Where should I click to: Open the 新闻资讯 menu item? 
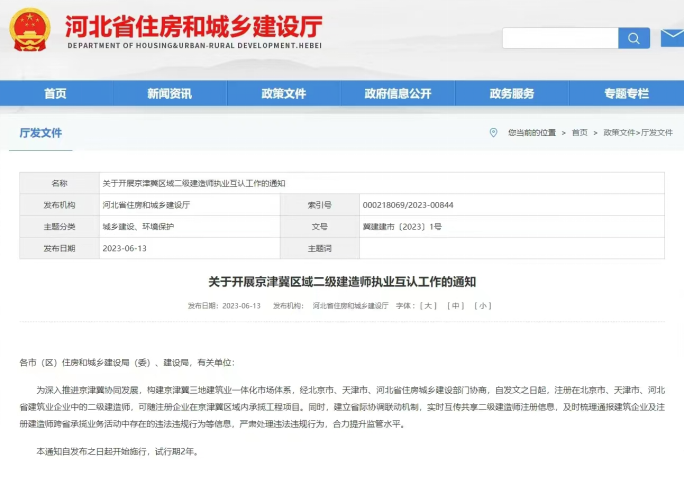[170, 93]
